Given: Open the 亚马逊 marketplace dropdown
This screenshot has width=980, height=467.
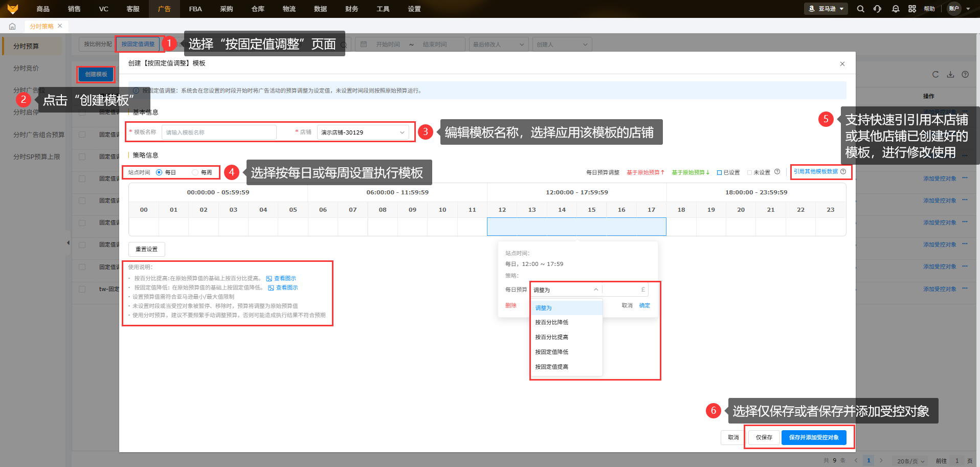Looking at the screenshot, I should [x=826, y=9].
